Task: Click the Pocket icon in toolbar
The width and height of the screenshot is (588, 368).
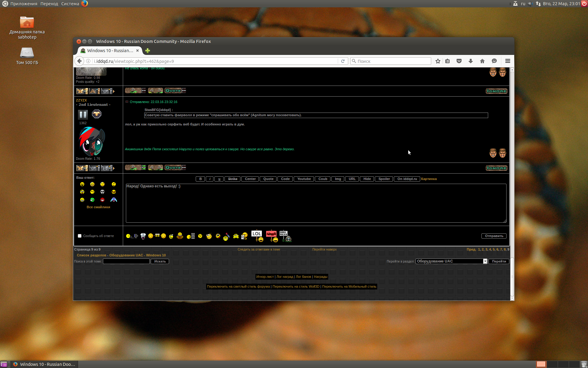Action: click(x=459, y=61)
